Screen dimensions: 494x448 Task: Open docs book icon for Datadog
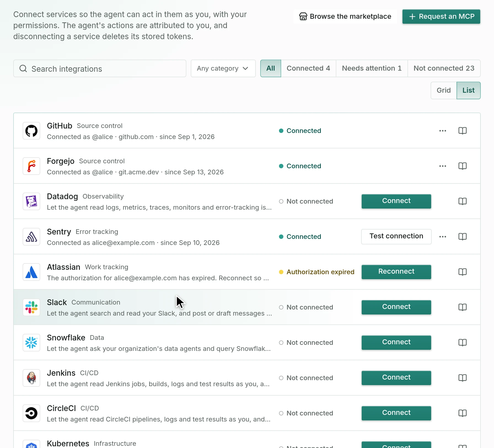(x=462, y=201)
